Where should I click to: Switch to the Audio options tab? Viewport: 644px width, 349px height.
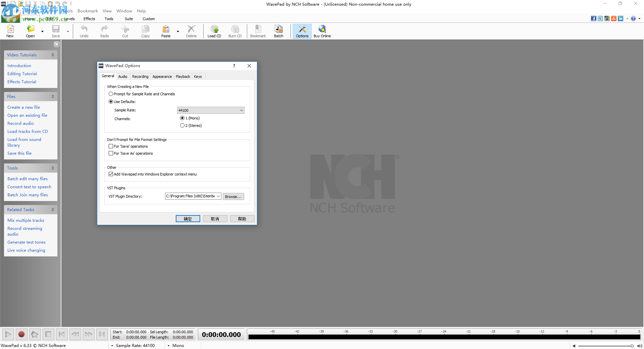(x=123, y=77)
